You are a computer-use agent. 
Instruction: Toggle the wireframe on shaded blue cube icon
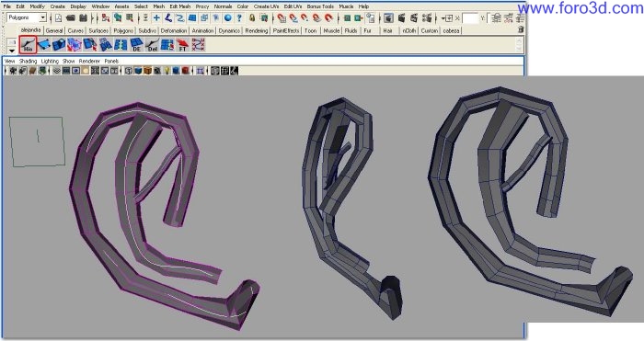point(138,71)
